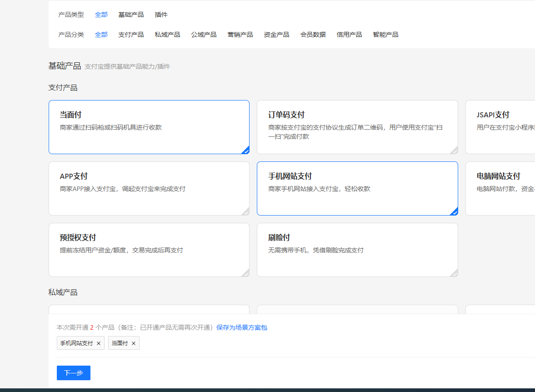Screen dimensions: 535x392
Task: Filter product type by 插件
Action: pyautogui.click(x=161, y=15)
